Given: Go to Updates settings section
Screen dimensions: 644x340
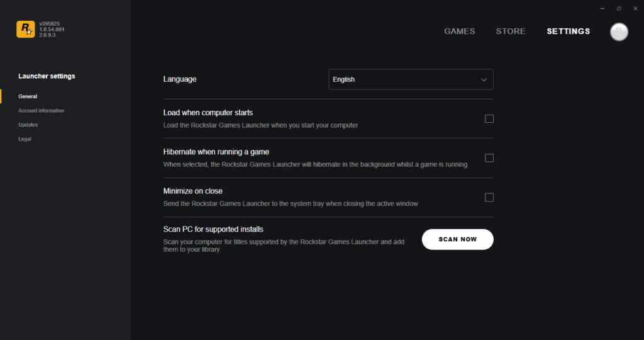Looking at the screenshot, I should click(28, 125).
